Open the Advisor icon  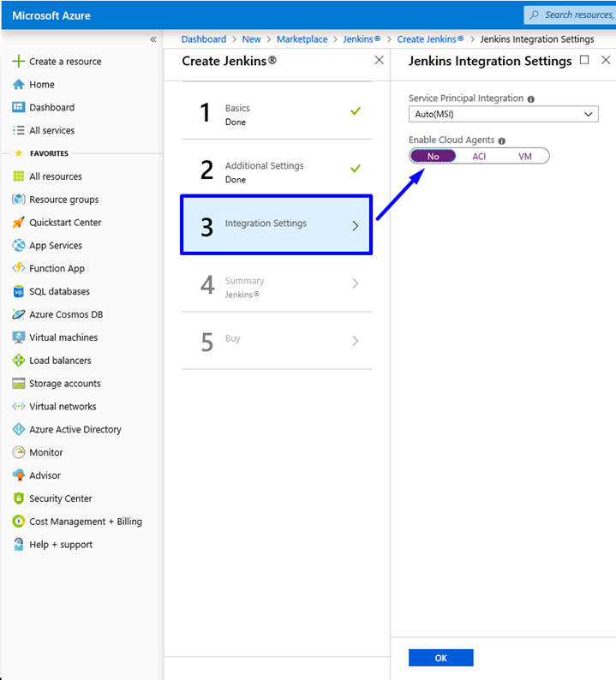18,474
